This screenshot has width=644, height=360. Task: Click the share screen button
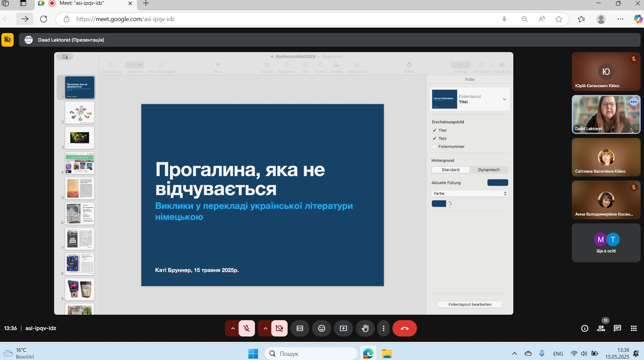click(343, 328)
